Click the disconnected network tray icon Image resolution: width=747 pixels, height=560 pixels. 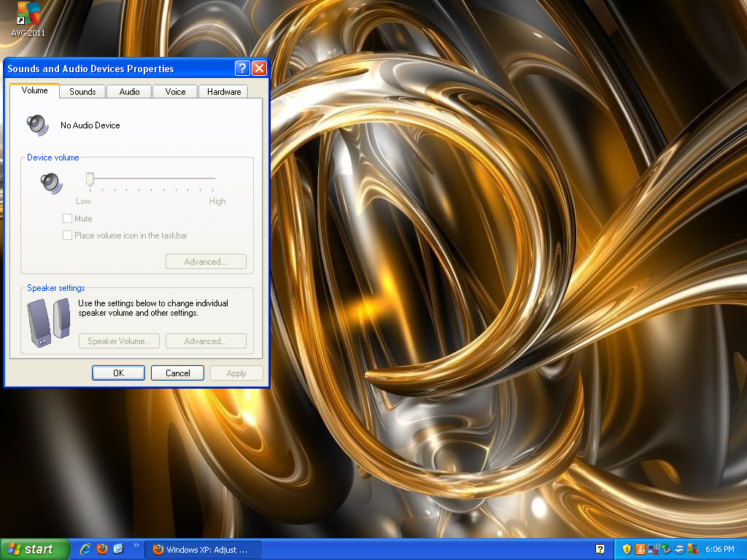(x=654, y=550)
